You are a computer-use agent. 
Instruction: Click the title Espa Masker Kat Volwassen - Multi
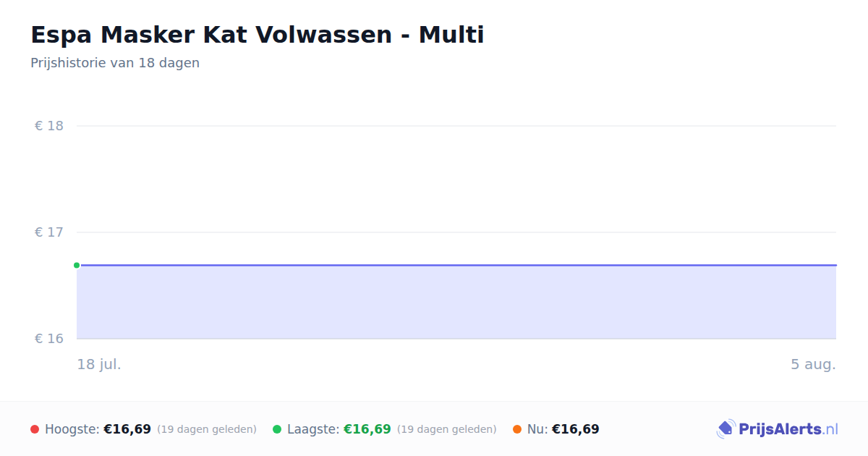click(258, 35)
